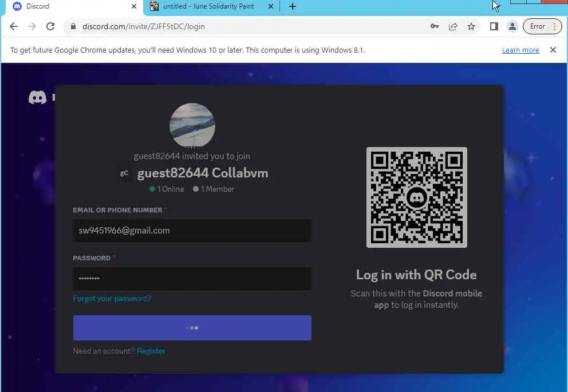Toggle the Chrome side panel icon
Image resolution: width=568 pixels, height=392 pixels.
tap(494, 26)
